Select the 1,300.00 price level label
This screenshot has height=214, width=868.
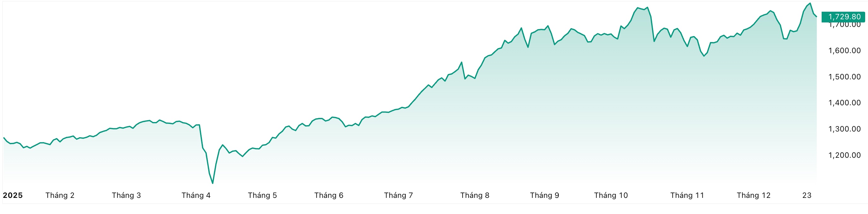(x=844, y=129)
